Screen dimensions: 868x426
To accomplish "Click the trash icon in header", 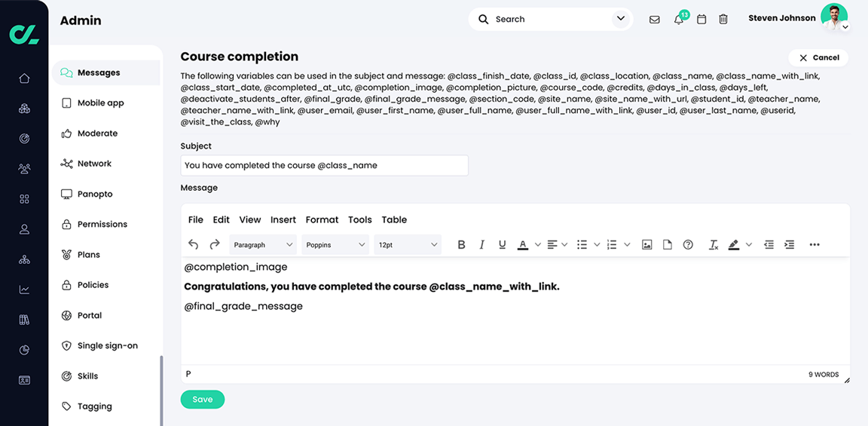I will 723,20.
